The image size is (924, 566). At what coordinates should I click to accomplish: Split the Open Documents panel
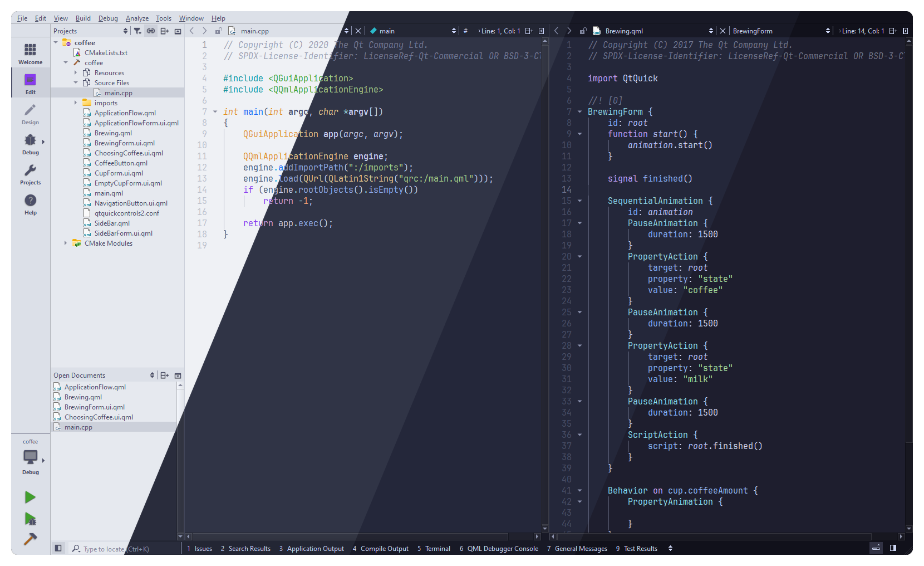164,375
